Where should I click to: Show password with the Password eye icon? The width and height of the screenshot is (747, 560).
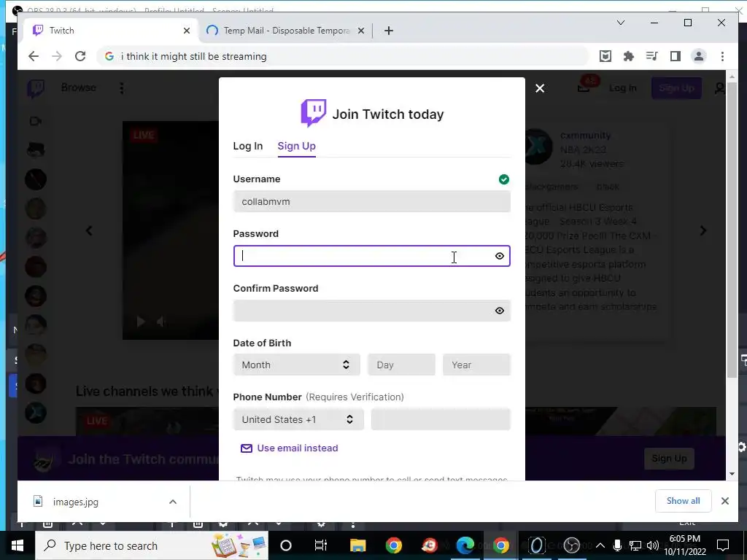point(499,256)
